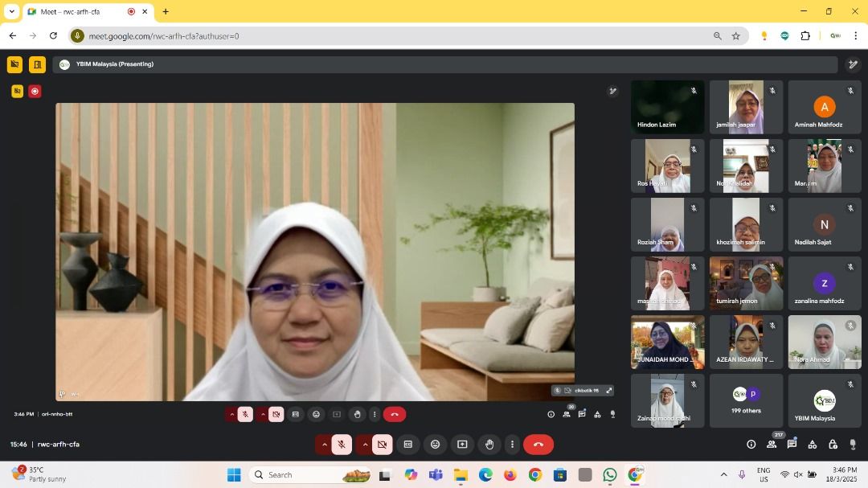868x488 pixels.
Task: Select the Meet browser tab
Action: pyautogui.click(x=80, y=11)
